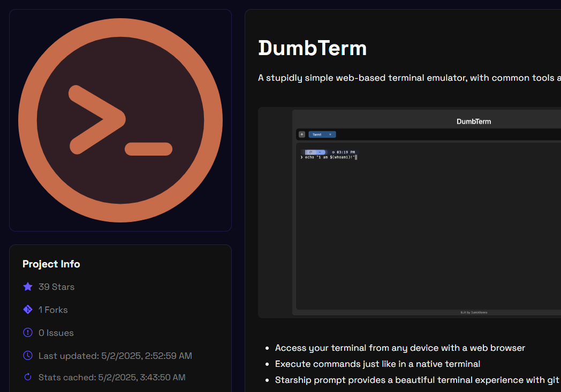561x392 pixels.
Task: Click the star icon beside 39 Stars
Action: pyautogui.click(x=28, y=287)
